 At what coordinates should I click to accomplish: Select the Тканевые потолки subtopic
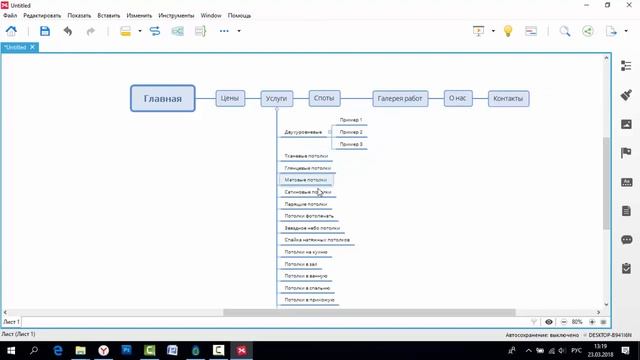coord(306,156)
